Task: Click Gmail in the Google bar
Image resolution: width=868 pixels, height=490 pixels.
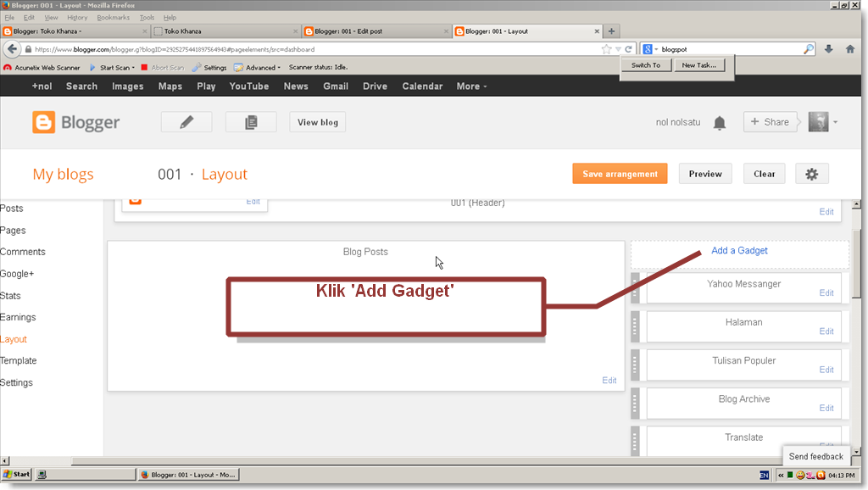Action: tap(336, 86)
